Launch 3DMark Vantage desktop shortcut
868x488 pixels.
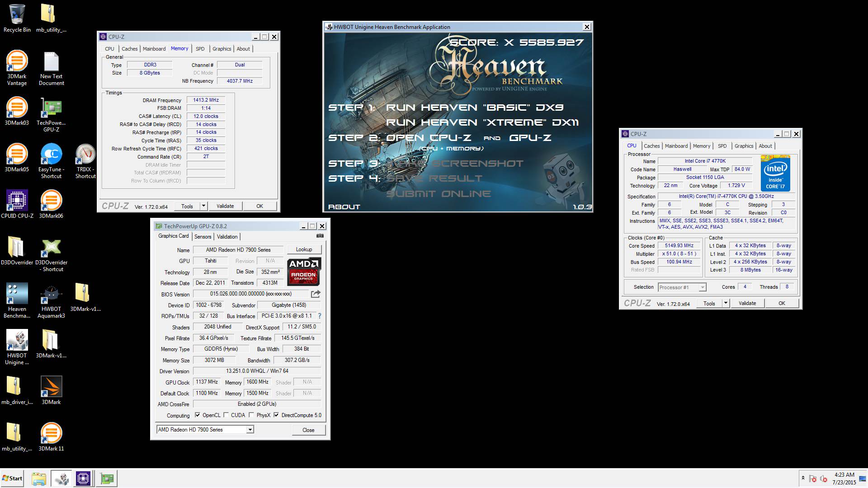tap(17, 68)
